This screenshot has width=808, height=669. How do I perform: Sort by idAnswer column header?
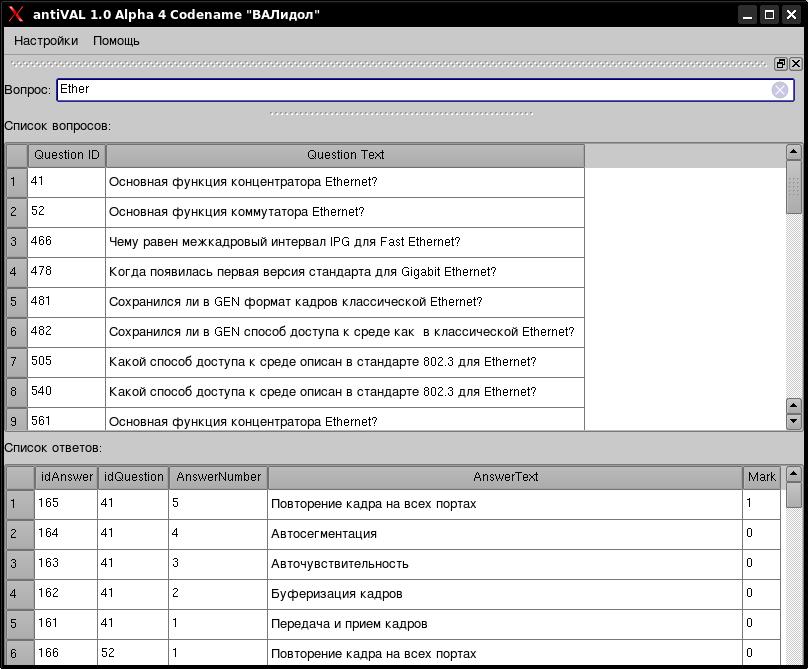click(66, 477)
